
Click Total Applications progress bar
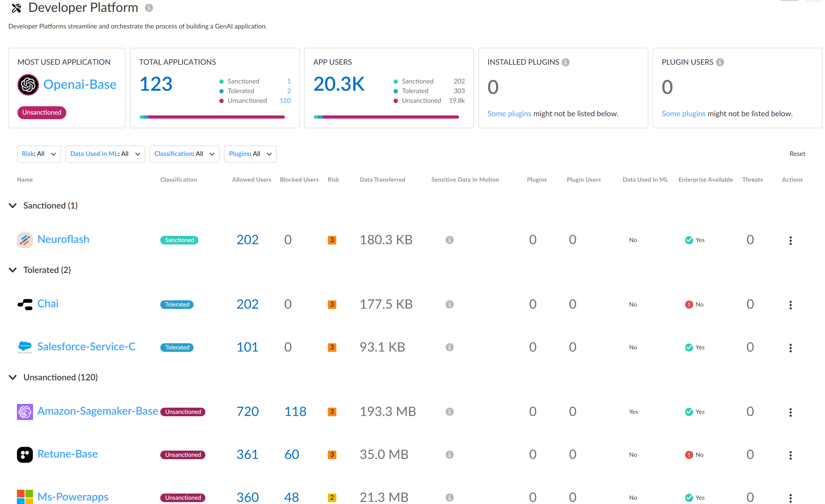(x=212, y=117)
